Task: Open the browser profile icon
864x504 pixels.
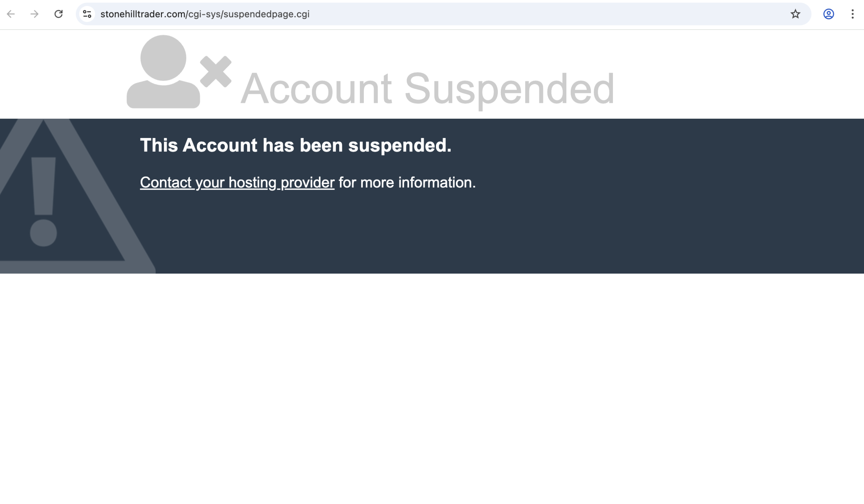Action: 828,14
